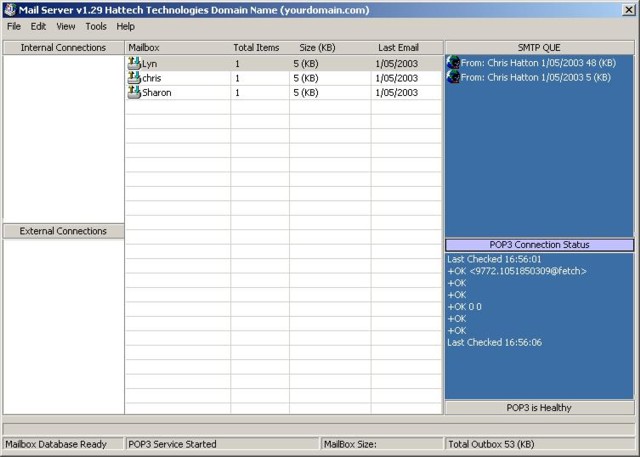Open the File menu

click(x=14, y=27)
